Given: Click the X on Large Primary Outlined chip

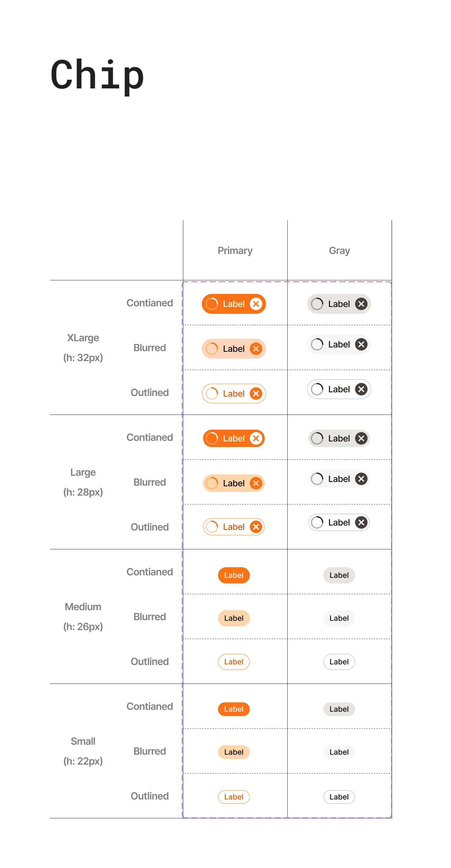Looking at the screenshot, I should click(x=256, y=527).
